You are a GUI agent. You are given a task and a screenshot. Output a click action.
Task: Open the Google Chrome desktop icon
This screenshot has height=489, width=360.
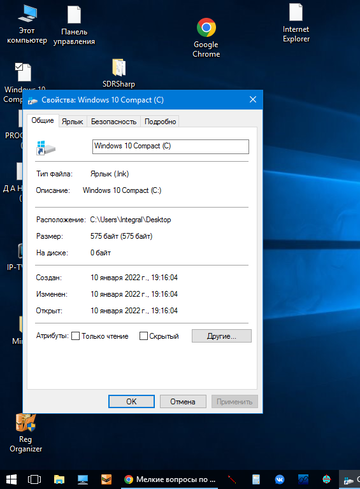[206, 37]
